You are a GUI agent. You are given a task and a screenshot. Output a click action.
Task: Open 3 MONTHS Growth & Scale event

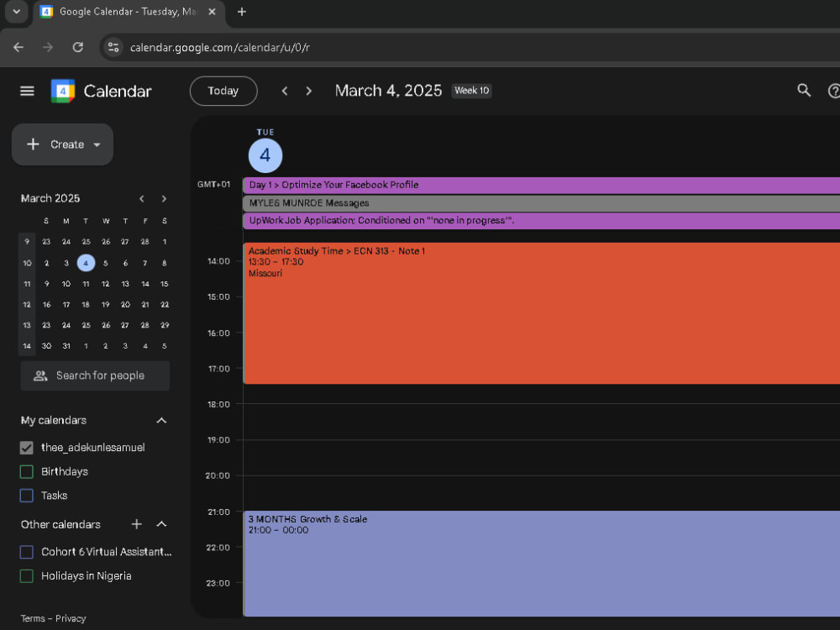pyautogui.click(x=541, y=564)
